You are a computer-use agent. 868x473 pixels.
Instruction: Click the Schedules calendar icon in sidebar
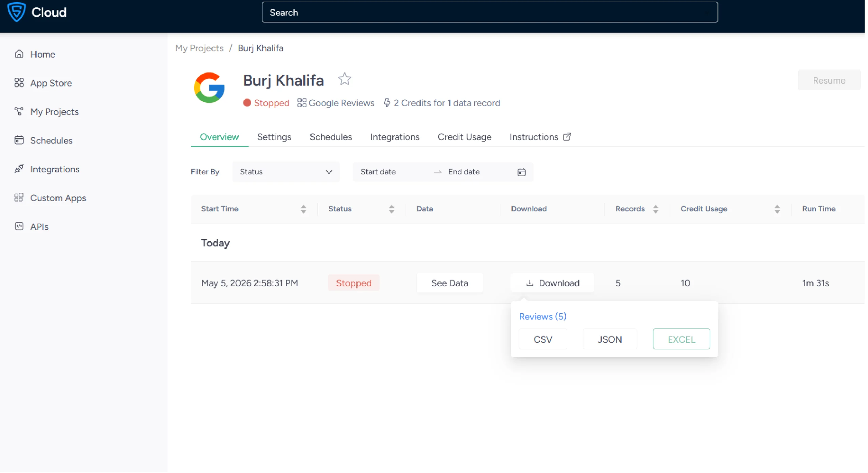coord(19,140)
